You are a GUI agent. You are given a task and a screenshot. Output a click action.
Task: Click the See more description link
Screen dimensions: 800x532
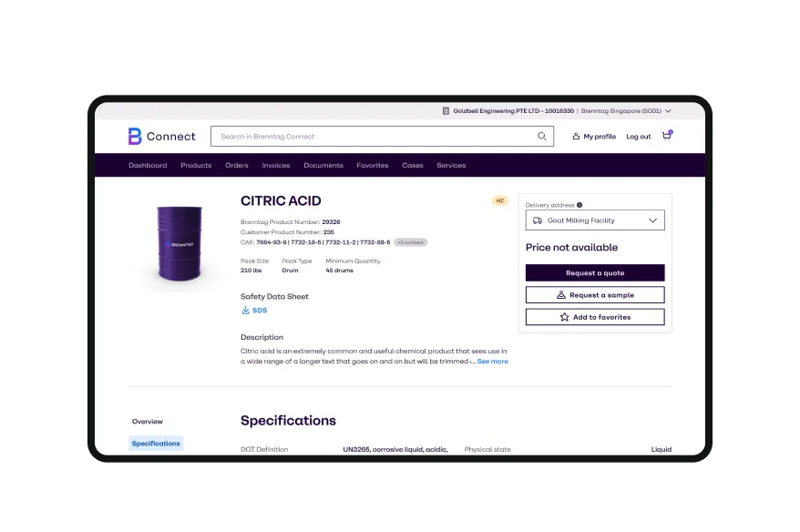tap(492, 361)
